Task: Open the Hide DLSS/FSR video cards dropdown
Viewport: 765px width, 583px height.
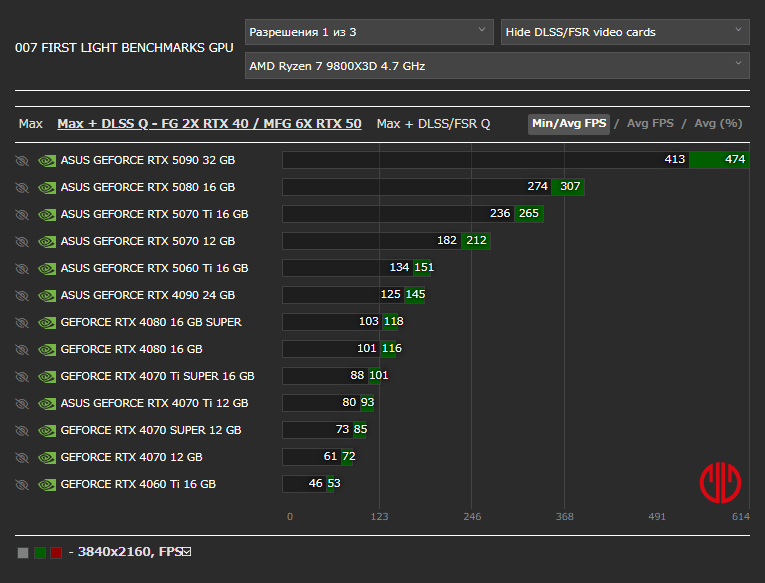Action: tap(625, 32)
